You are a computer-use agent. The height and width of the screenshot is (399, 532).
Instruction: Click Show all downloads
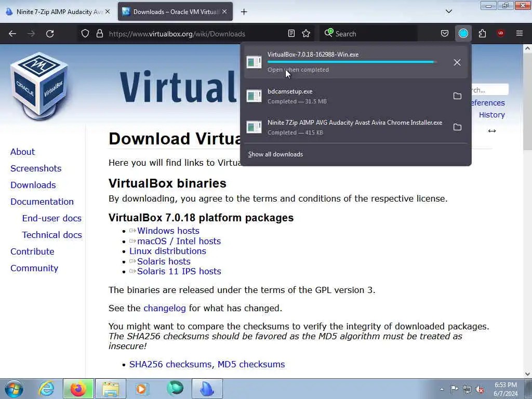275,154
